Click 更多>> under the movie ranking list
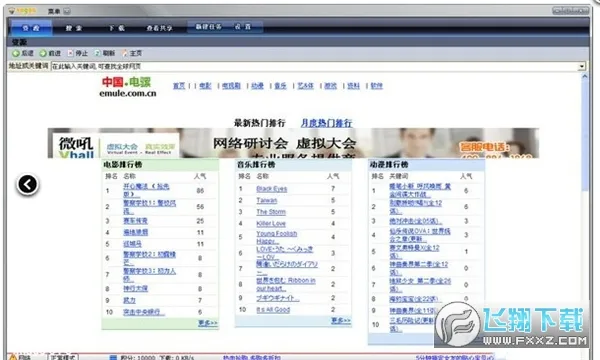Screen dimensions: 600x360 pyautogui.click(x=208, y=323)
